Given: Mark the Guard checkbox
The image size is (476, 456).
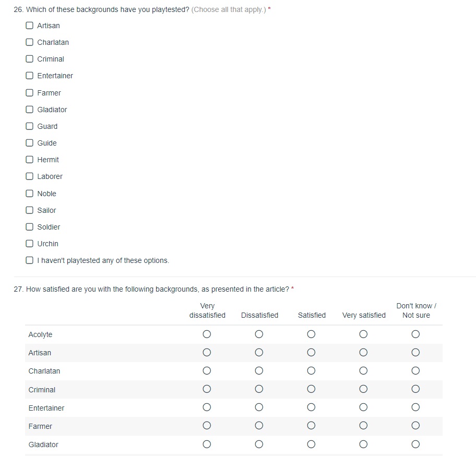Looking at the screenshot, I should click(x=30, y=126).
